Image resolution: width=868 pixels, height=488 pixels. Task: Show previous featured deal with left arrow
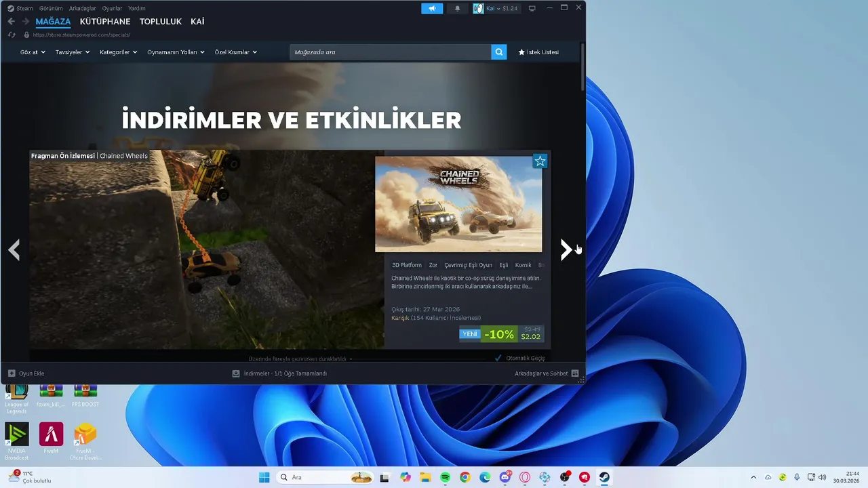14,250
